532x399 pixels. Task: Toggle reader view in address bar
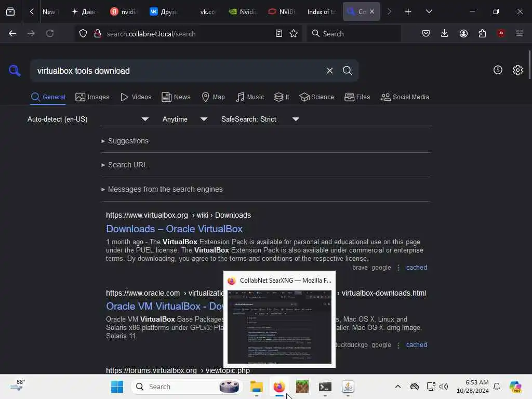pyautogui.click(x=279, y=34)
